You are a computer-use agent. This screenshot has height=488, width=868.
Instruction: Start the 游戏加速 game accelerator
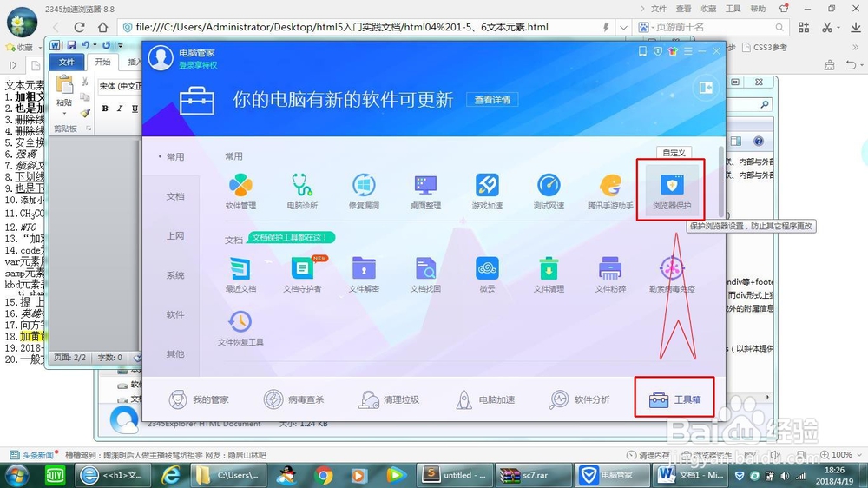[x=487, y=192]
